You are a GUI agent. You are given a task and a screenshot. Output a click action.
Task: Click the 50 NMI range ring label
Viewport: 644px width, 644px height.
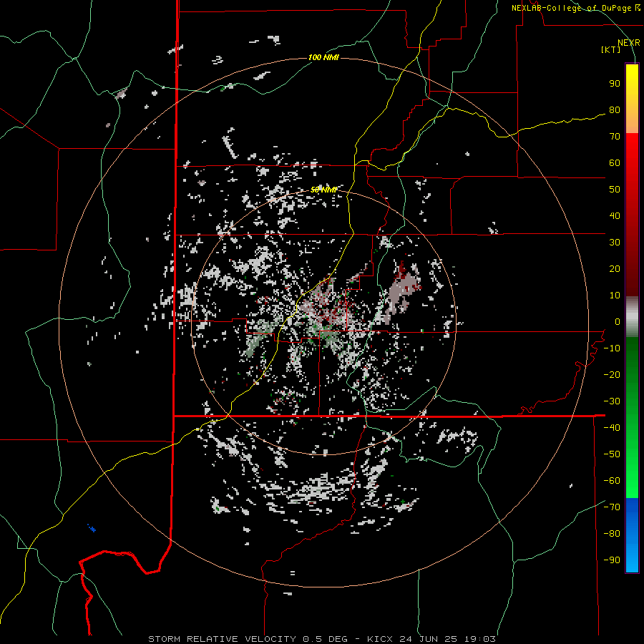323,190
